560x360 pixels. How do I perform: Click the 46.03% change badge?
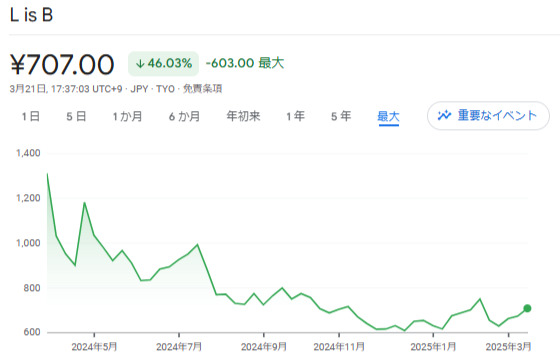click(164, 64)
